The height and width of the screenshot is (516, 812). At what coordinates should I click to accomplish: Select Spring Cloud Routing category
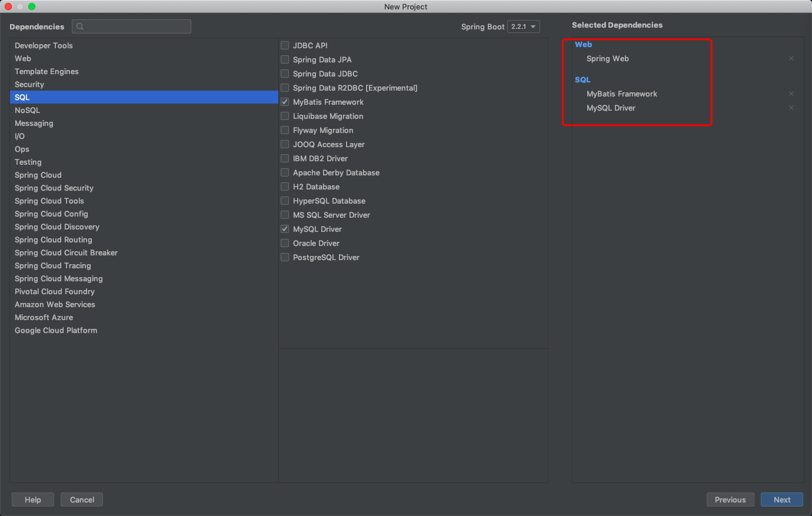coord(144,239)
